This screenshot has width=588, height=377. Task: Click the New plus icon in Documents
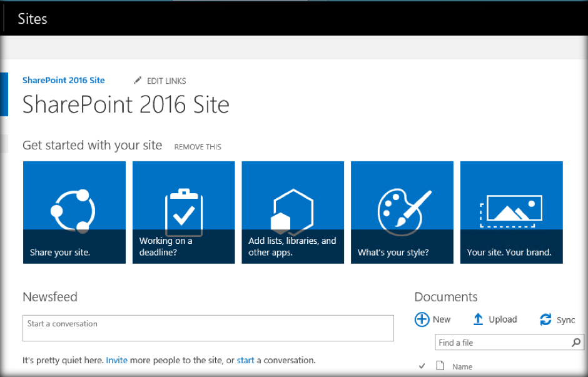tap(422, 319)
